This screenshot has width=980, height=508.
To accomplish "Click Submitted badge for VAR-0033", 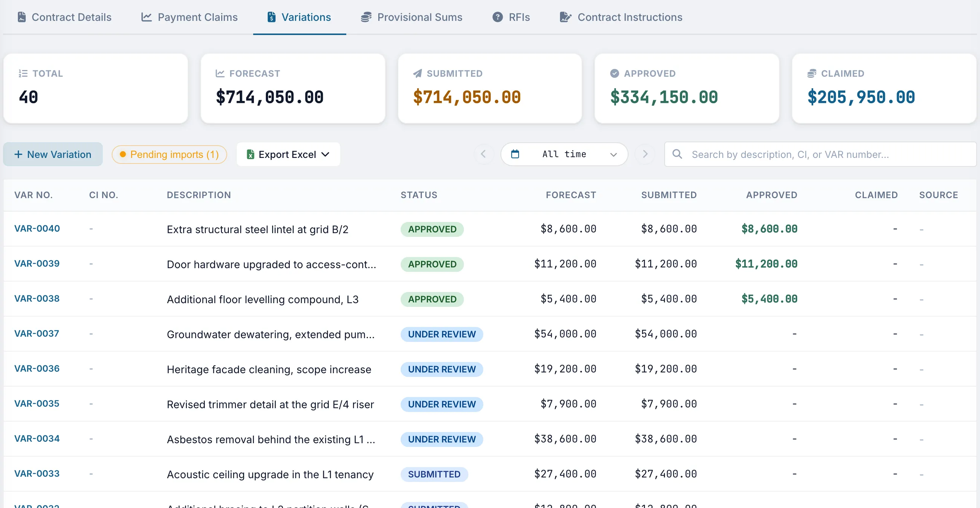I will tap(434, 474).
